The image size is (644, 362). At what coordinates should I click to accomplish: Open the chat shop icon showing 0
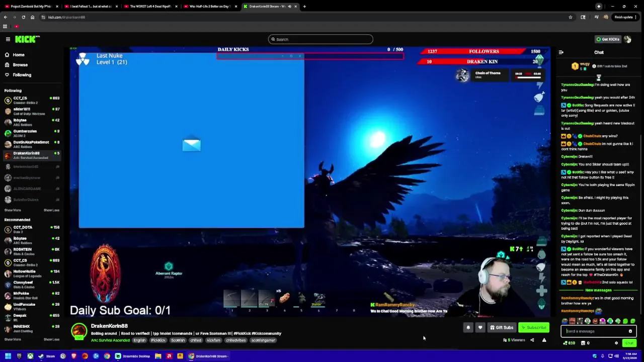pyautogui.click(x=585, y=343)
